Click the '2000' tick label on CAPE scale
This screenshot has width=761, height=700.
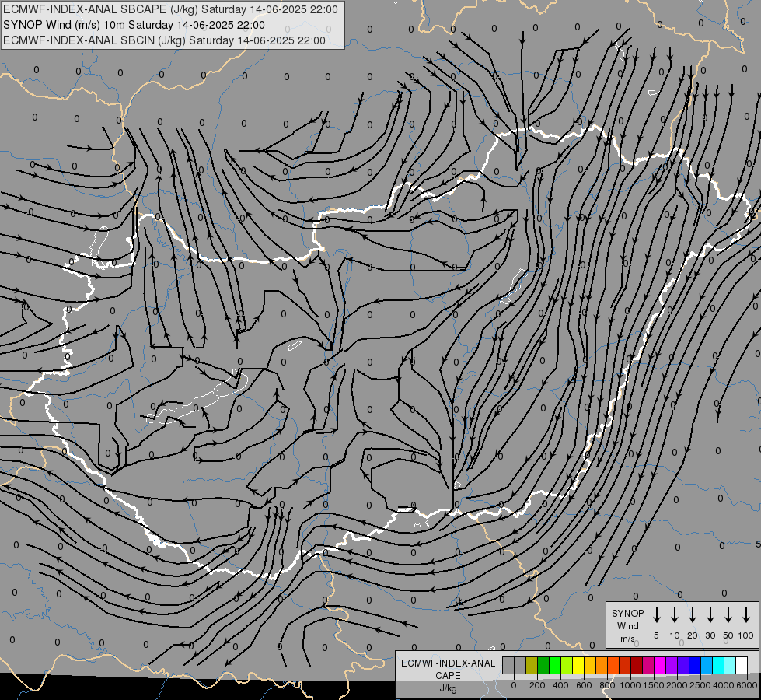677,685
